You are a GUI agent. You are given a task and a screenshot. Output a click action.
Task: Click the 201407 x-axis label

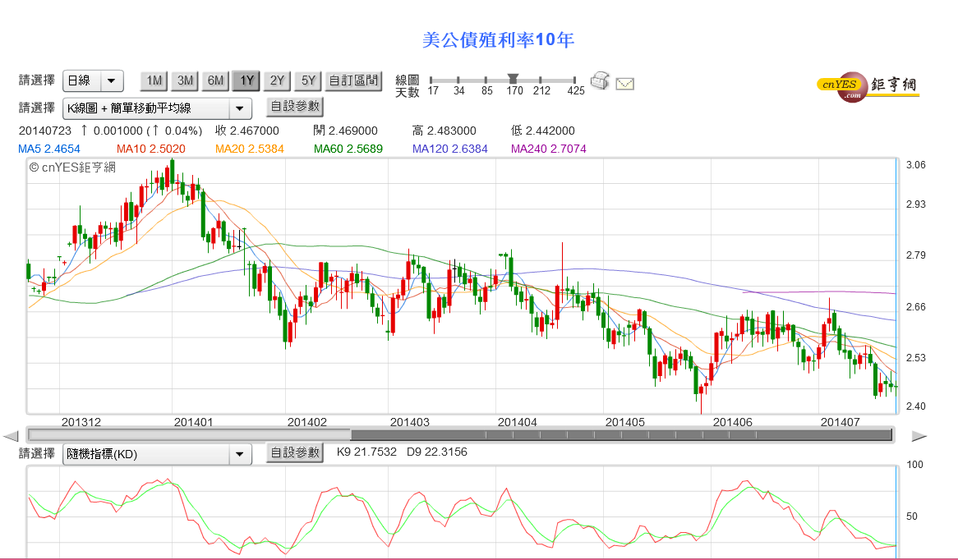click(x=840, y=422)
